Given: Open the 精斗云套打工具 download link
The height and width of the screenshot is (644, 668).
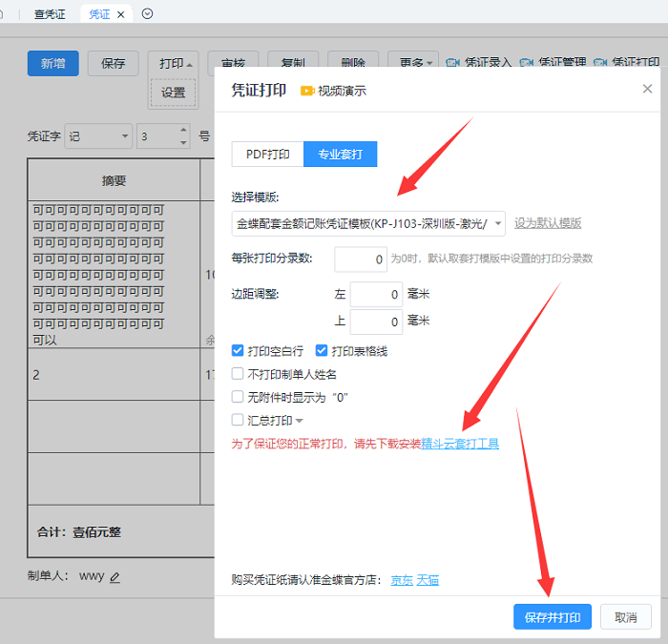Looking at the screenshot, I should (460, 444).
